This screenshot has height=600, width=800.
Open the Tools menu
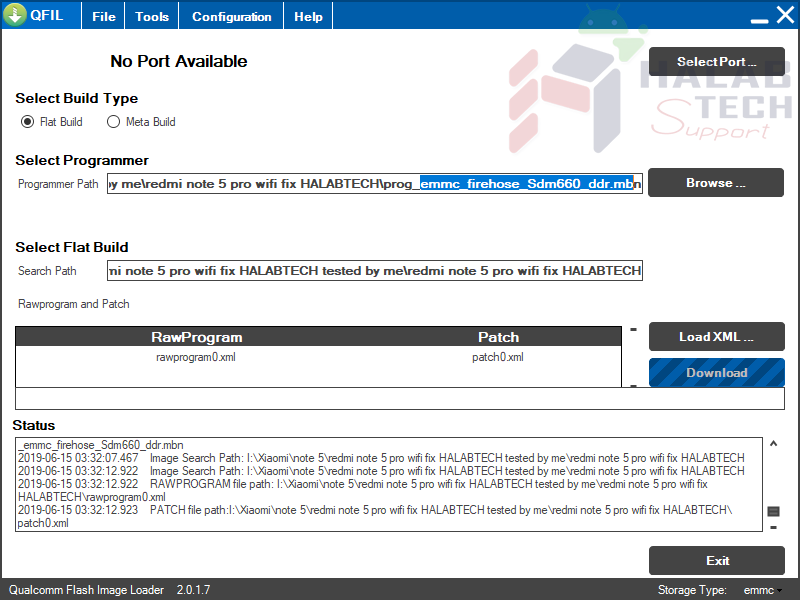[152, 16]
